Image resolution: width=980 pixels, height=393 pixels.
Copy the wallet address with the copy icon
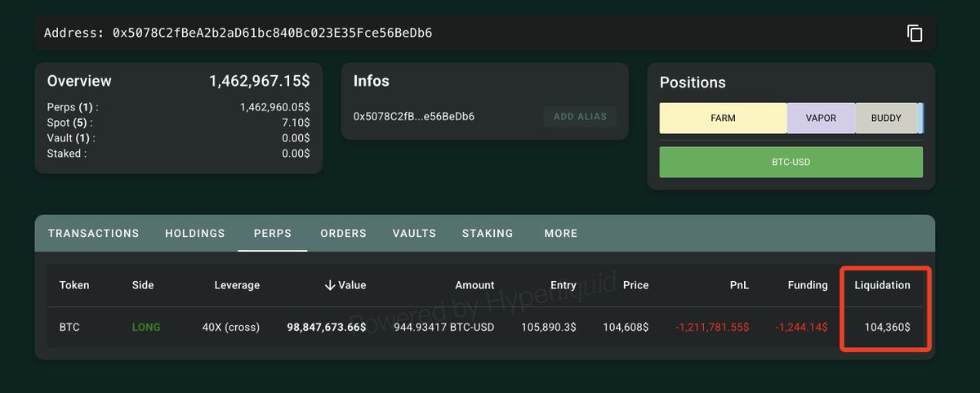(915, 33)
